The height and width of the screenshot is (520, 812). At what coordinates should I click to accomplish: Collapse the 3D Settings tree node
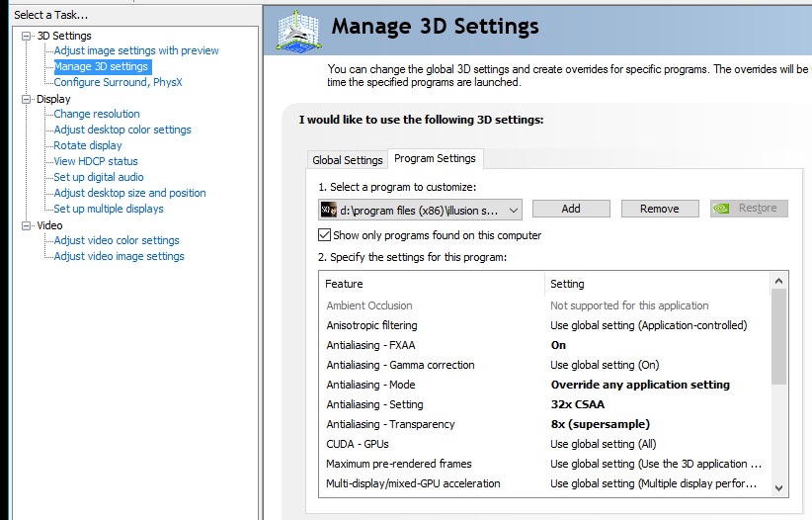(x=27, y=36)
